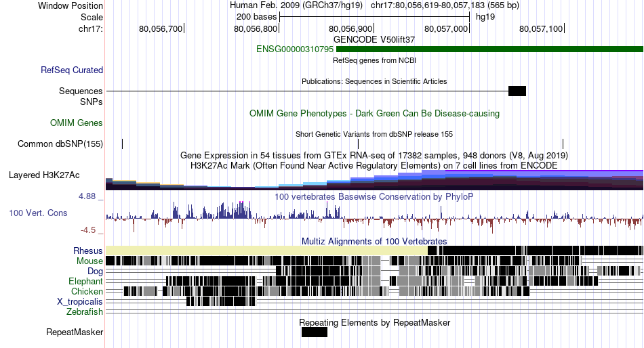Viewport: 644px width, 348px height.
Task: Select the Zebrafish alignment label
Action: (85, 312)
